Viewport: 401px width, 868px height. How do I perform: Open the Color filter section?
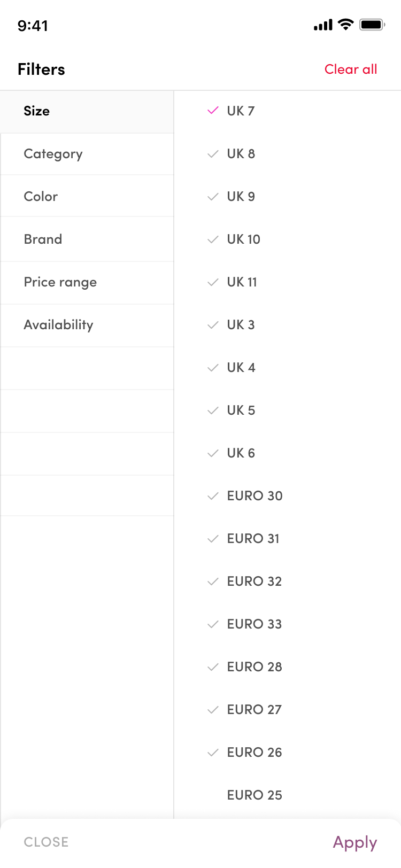(x=41, y=197)
